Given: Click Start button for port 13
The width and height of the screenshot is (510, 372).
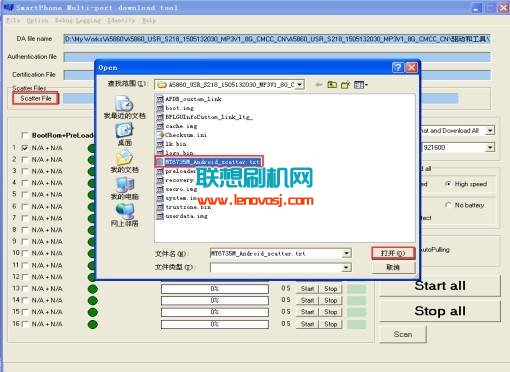Looking at the screenshot, I should pos(307,289).
